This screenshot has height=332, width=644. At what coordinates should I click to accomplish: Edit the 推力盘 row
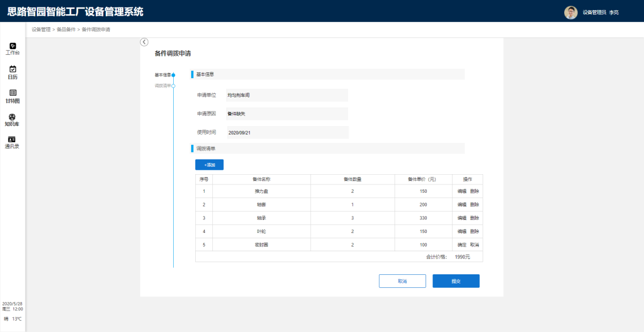[462, 191]
